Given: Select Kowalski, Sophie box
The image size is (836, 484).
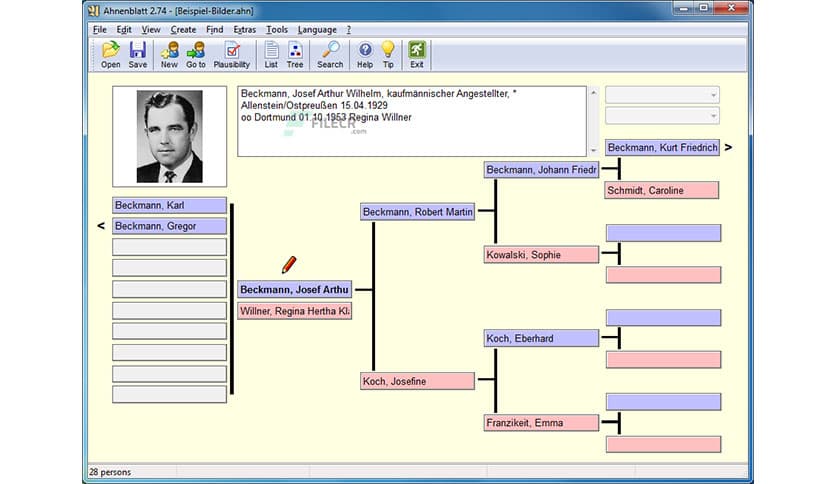Looking at the screenshot, I should 541,255.
